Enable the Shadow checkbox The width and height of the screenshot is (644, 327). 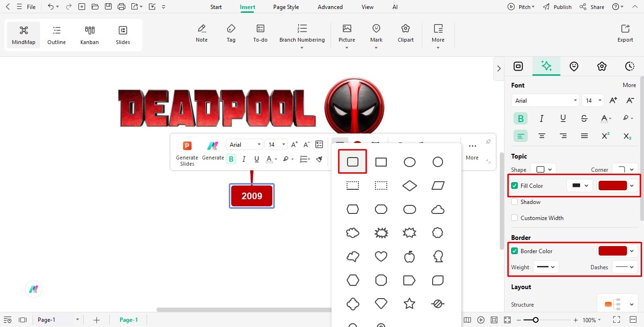point(514,202)
